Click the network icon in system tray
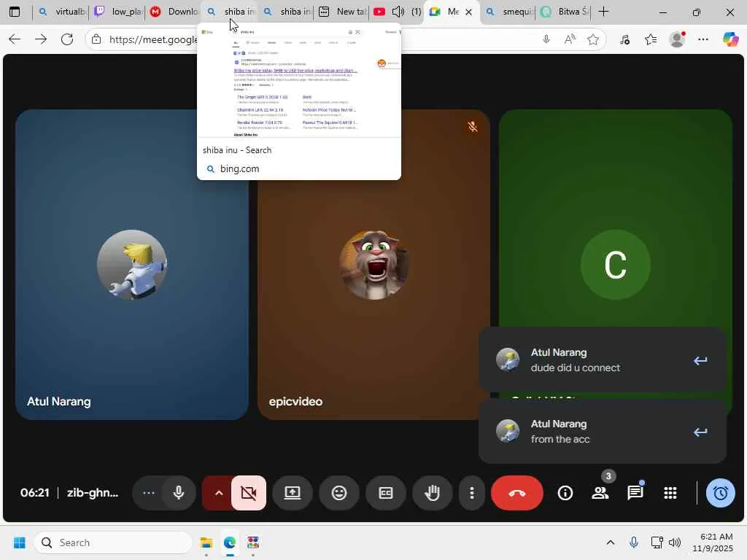This screenshot has width=747, height=560. click(657, 542)
